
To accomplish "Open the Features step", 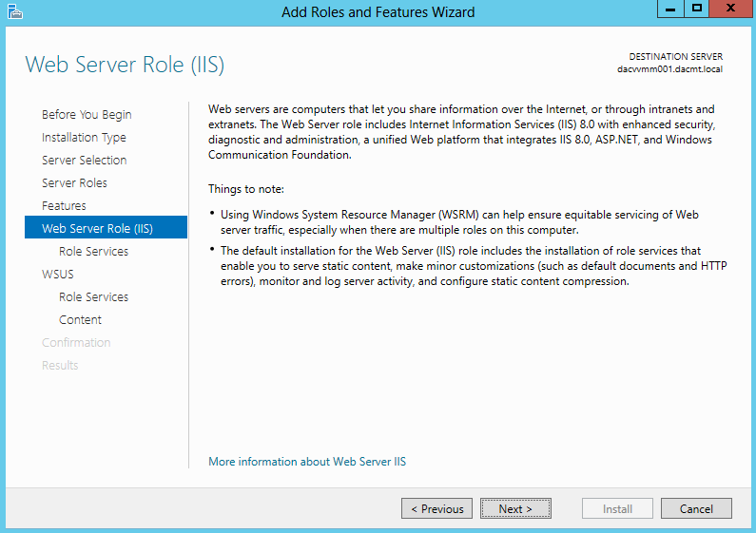I will 64,206.
